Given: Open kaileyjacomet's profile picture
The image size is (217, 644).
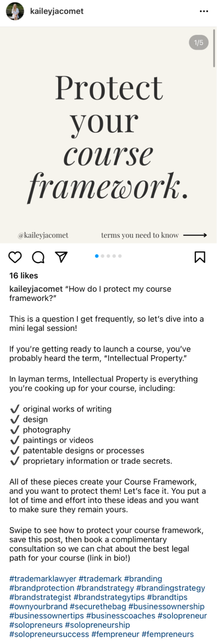Looking at the screenshot, I should 15,11.
